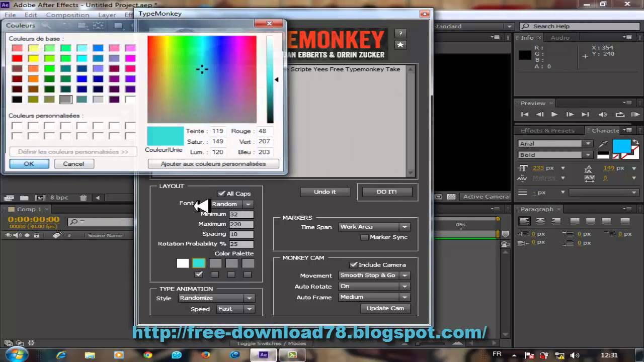
Task: Open the Movement Smooth Stop & Go dropdown
Action: [374, 276]
